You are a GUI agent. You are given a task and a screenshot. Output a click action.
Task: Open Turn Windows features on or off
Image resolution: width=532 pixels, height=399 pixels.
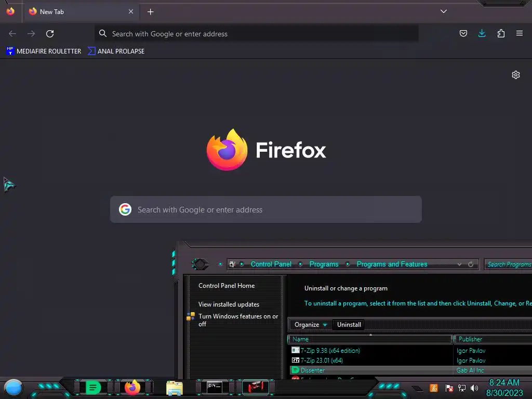coord(238,320)
